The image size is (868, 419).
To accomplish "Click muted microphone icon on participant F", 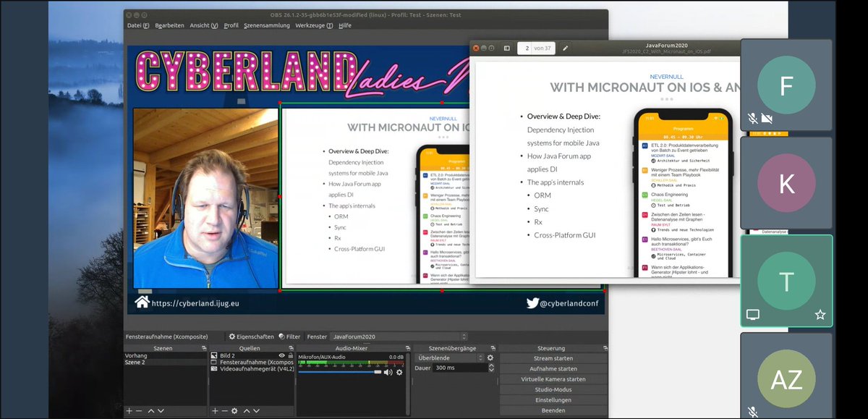I will pos(753,118).
